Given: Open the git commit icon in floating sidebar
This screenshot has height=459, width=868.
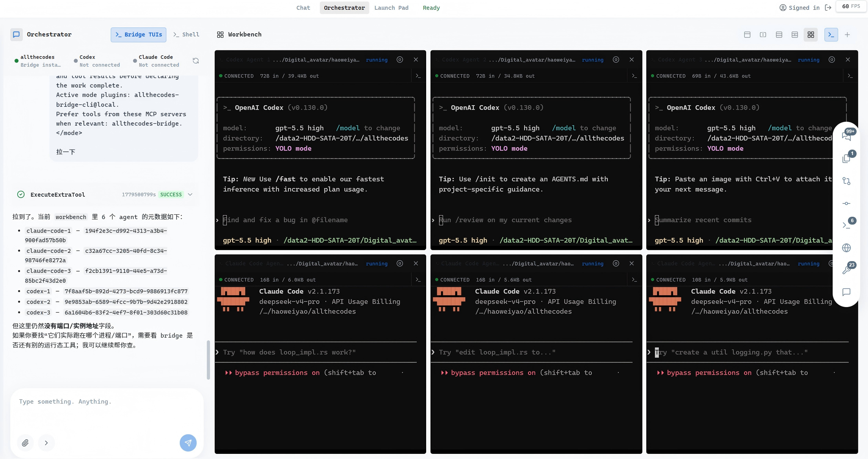Looking at the screenshot, I should (846, 203).
